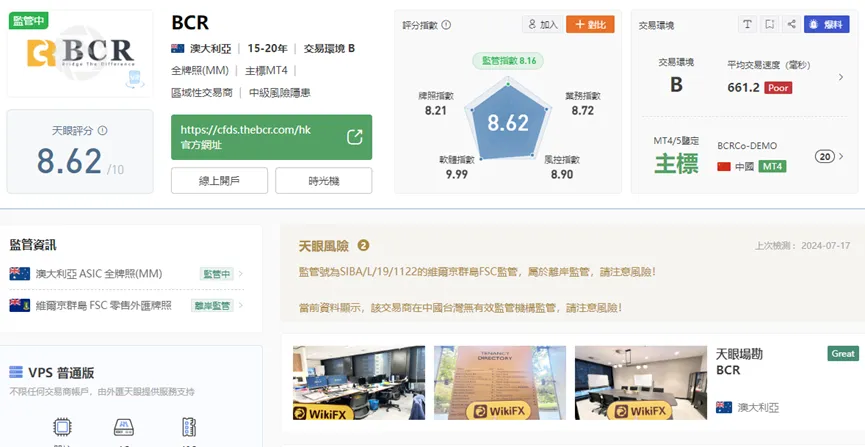Click the 監管資訊 section heading
The height and width of the screenshot is (447, 865).
(x=33, y=245)
